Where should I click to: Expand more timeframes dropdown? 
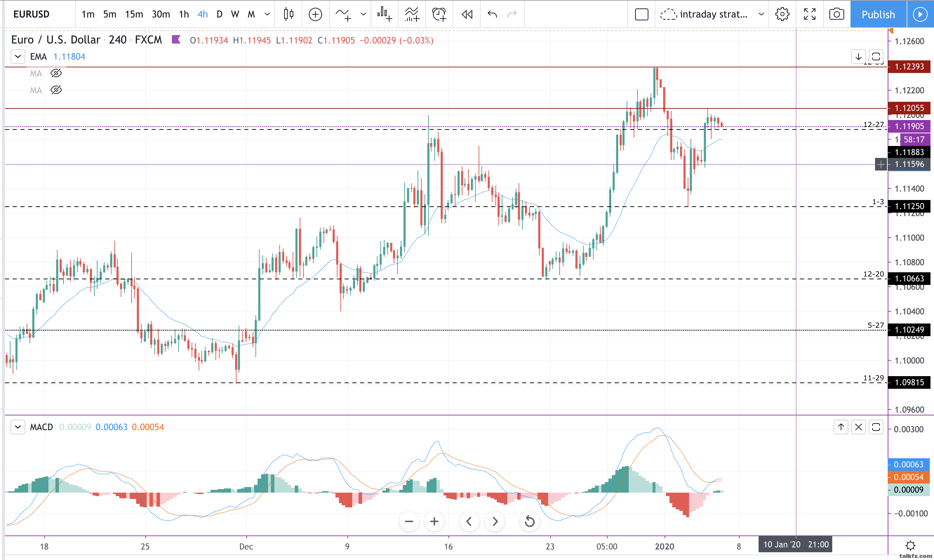coord(267,14)
